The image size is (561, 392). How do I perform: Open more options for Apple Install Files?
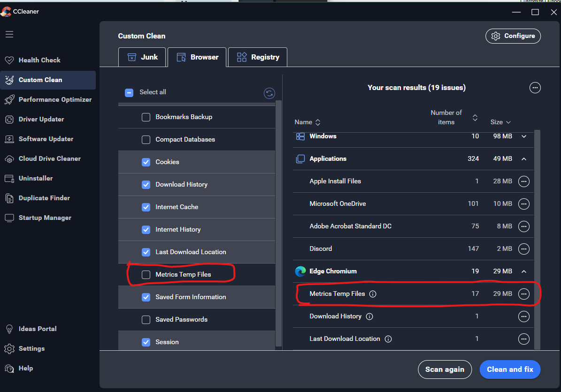point(523,181)
